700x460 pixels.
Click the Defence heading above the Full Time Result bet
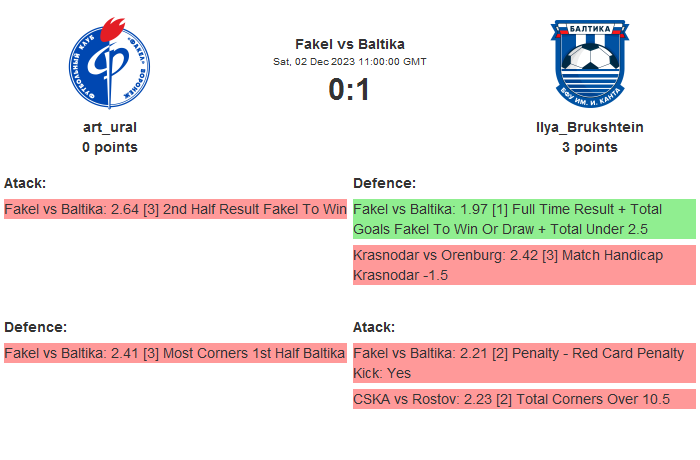click(x=384, y=183)
